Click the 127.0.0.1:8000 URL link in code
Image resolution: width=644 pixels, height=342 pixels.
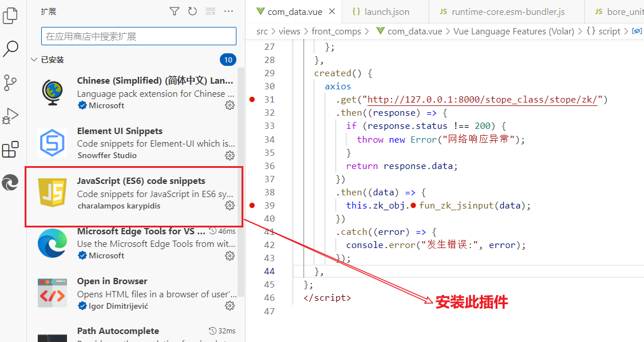(x=482, y=100)
